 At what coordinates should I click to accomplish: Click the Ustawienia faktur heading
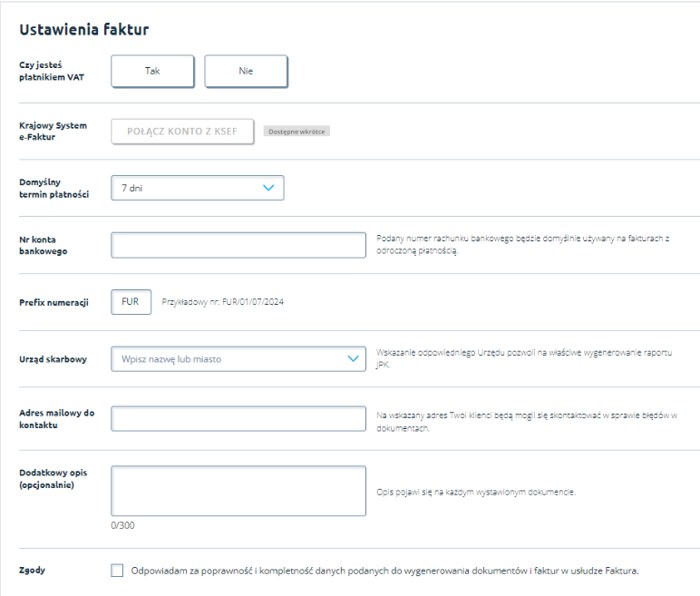(x=83, y=30)
